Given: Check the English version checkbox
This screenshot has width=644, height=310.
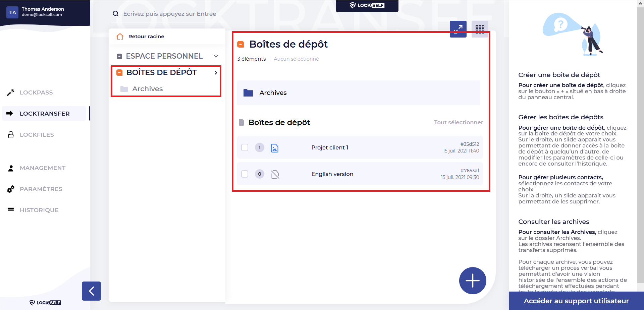Looking at the screenshot, I should coord(245,174).
